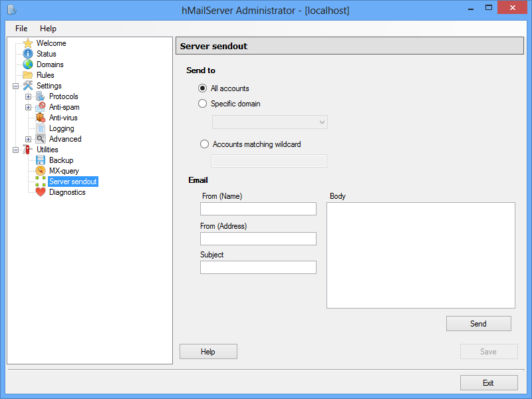Click the Domains globe icon
Image resolution: width=532 pixels, height=399 pixels.
(28, 65)
